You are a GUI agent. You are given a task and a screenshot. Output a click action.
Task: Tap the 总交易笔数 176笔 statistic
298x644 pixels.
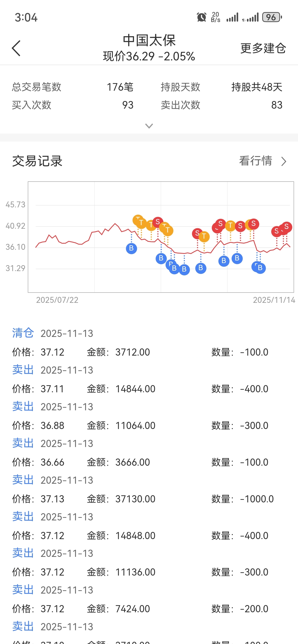pyautogui.click(x=72, y=87)
